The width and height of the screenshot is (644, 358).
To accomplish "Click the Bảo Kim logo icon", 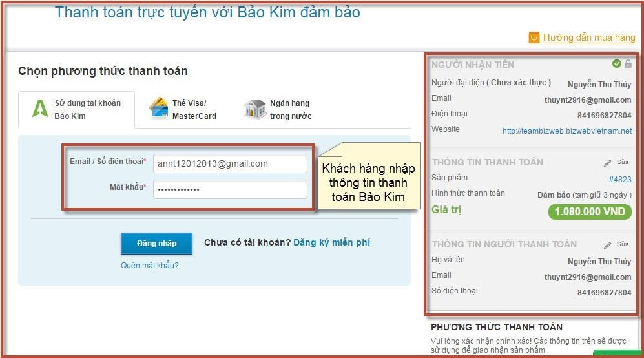I will coord(40,109).
